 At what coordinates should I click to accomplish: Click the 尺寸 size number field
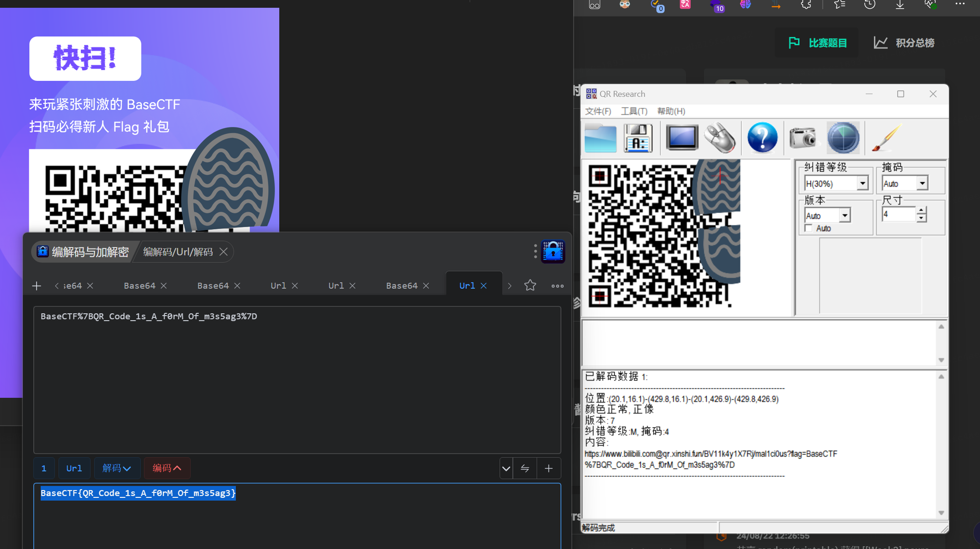(899, 214)
